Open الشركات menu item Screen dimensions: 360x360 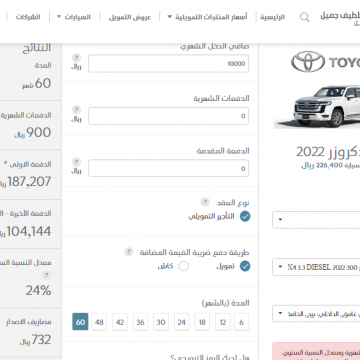click(28, 17)
